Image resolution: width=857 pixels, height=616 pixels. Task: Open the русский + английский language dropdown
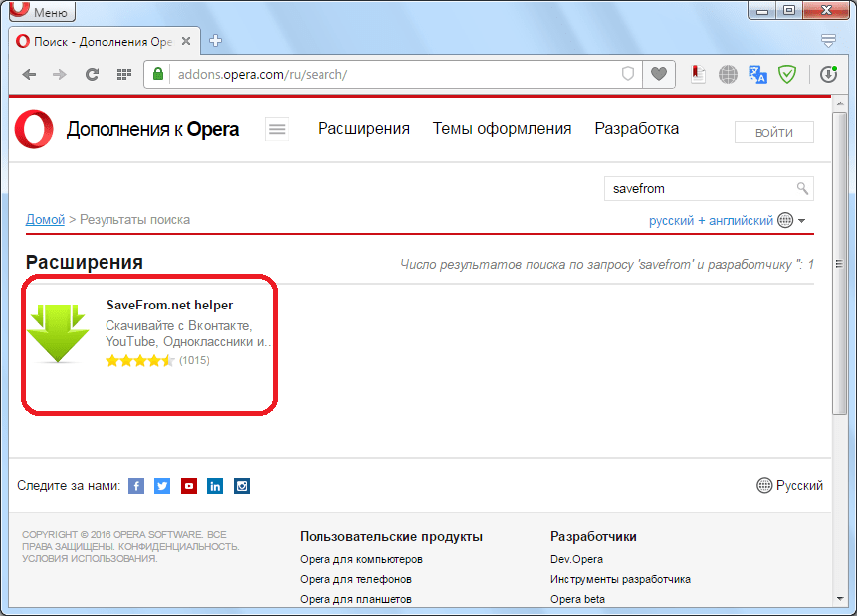(727, 221)
